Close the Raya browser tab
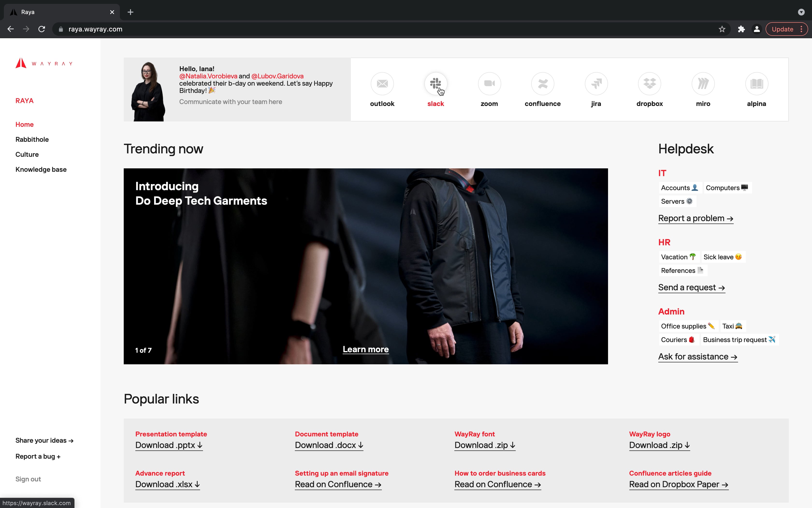Screen dimensions: 812x508 (x=112, y=12)
